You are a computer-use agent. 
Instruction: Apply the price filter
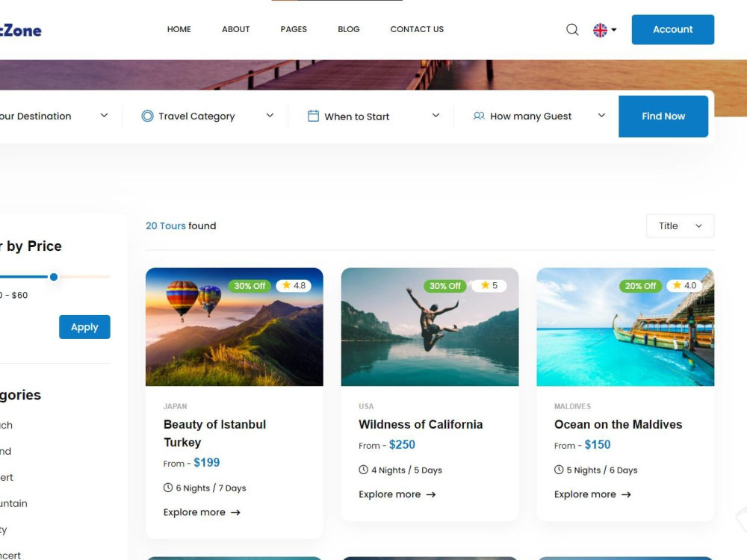pyautogui.click(x=84, y=327)
